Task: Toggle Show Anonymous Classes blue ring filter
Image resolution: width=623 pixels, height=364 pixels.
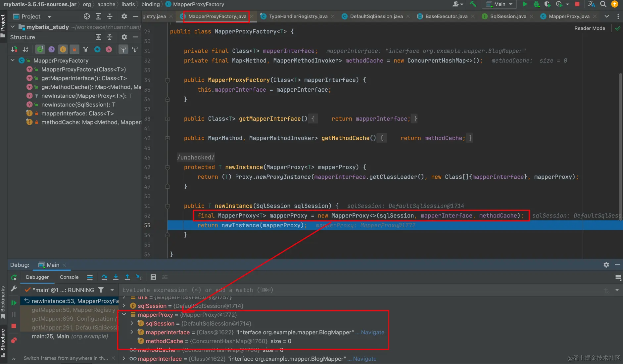Action: tap(97, 49)
